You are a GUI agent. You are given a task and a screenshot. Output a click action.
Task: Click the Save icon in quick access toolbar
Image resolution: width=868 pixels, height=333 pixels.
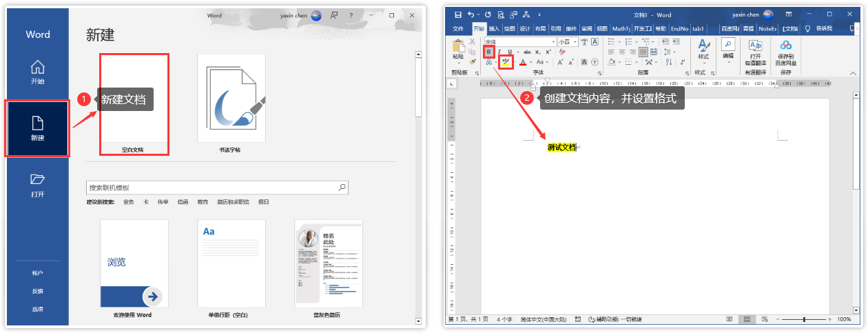(458, 14)
